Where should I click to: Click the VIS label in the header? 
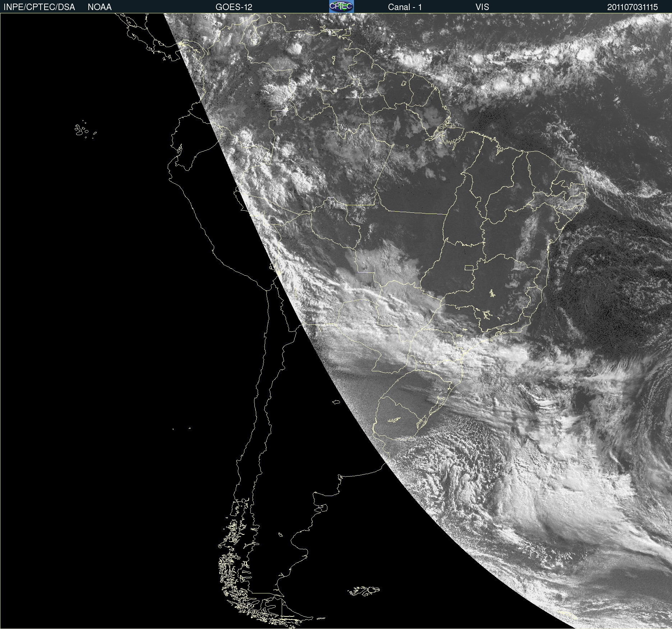coord(482,7)
